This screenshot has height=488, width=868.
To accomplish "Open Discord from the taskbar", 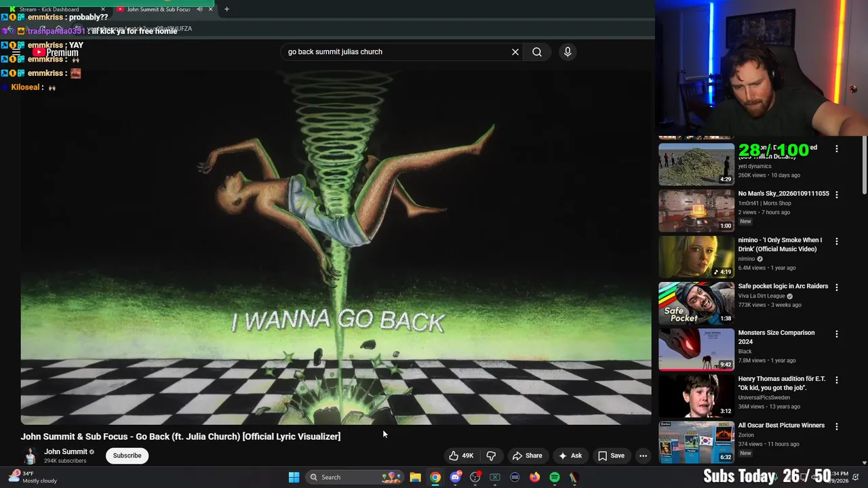I will pyautogui.click(x=455, y=477).
